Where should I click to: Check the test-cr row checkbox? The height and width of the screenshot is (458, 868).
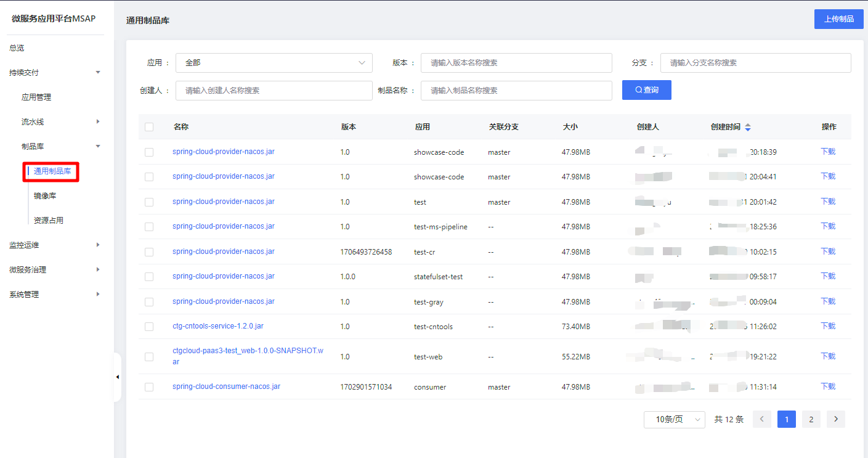point(149,252)
